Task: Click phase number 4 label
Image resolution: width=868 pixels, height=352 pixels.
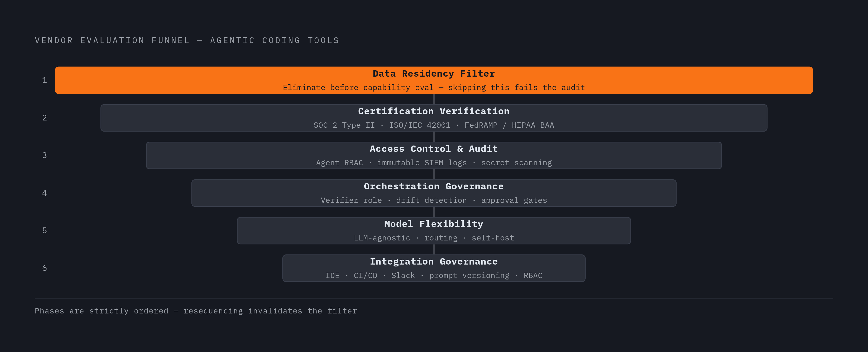Action: tap(44, 193)
